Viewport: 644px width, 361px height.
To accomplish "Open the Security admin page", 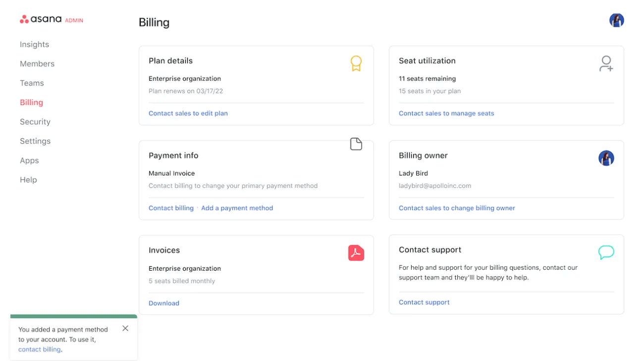I will pos(35,122).
